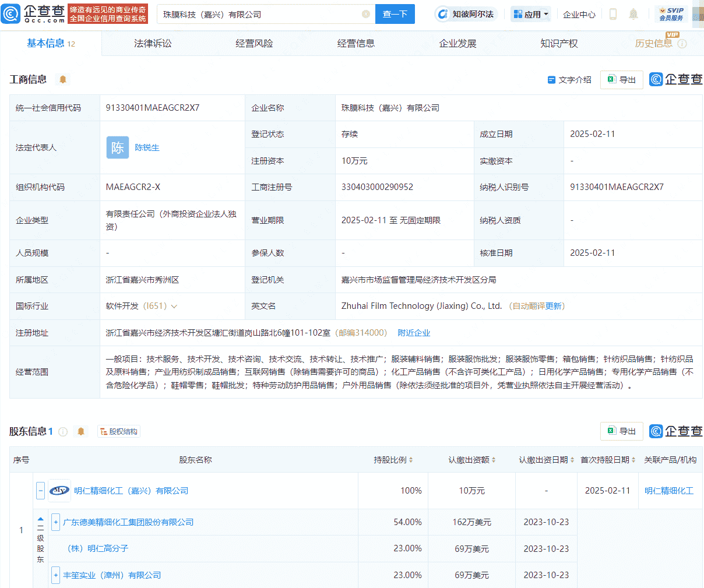Open the 股权结构 chart tool
704x588 pixels.
(118, 431)
